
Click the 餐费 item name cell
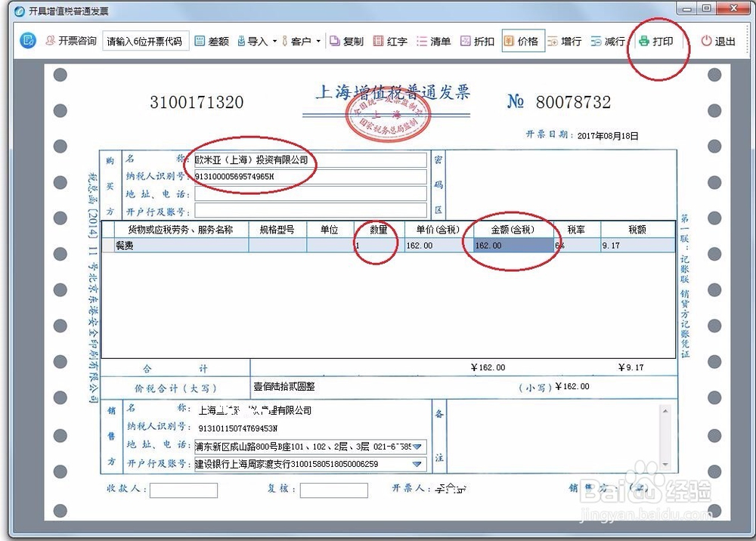pos(181,246)
